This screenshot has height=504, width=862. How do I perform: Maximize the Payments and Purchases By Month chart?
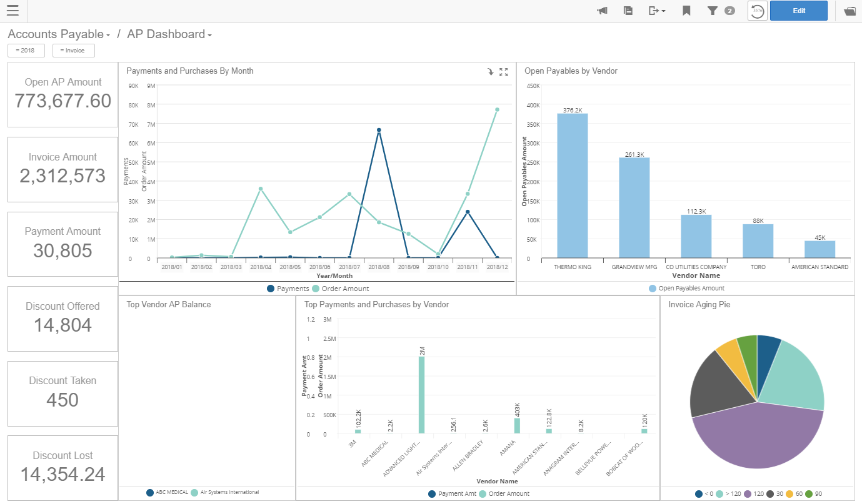[504, 72]
